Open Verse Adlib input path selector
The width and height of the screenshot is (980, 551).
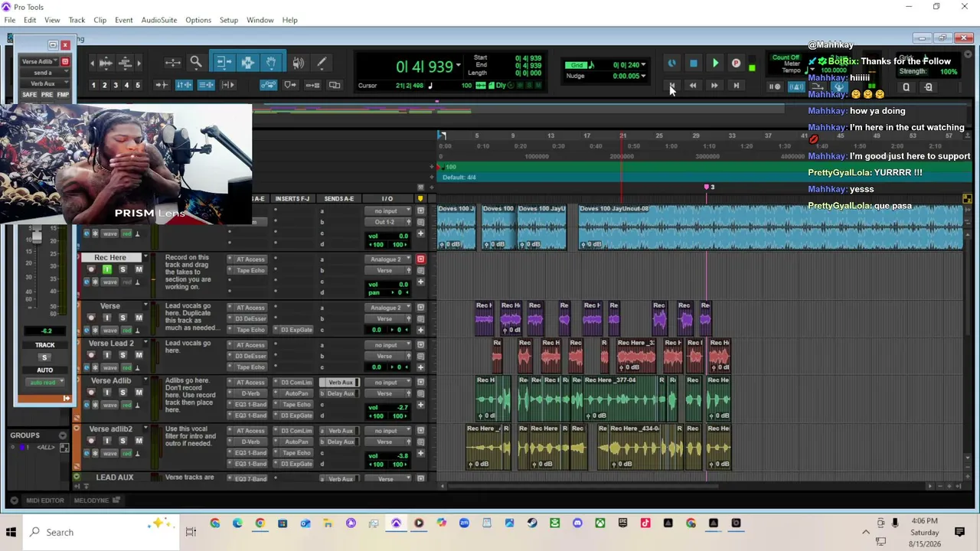coord(387,383)
